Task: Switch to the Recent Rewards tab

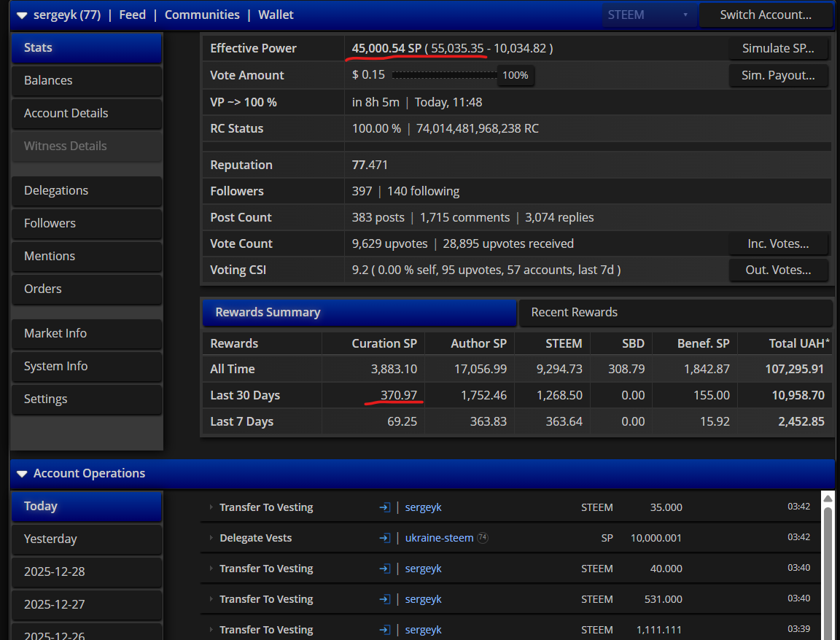Action: pyautogui.click(x=675, y=312)
